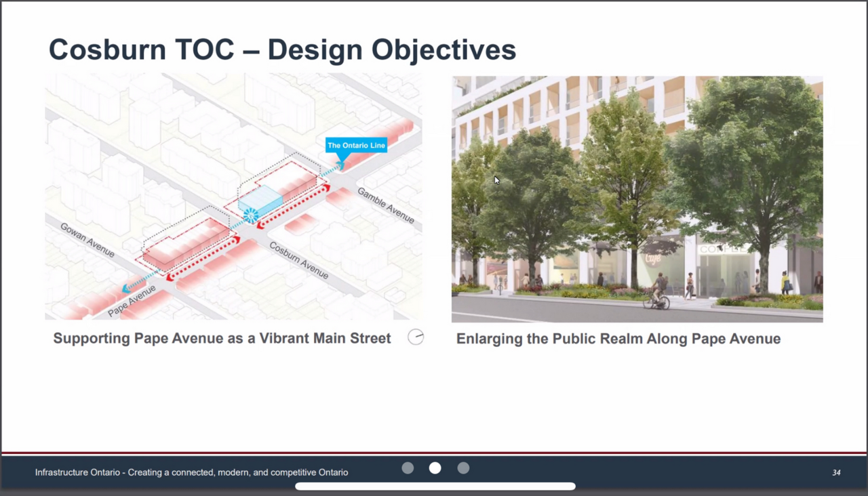This screenshot has width=868, height=496.
Task: Click the Cafe sign in the rendering
Action: (x=653, y=258)
